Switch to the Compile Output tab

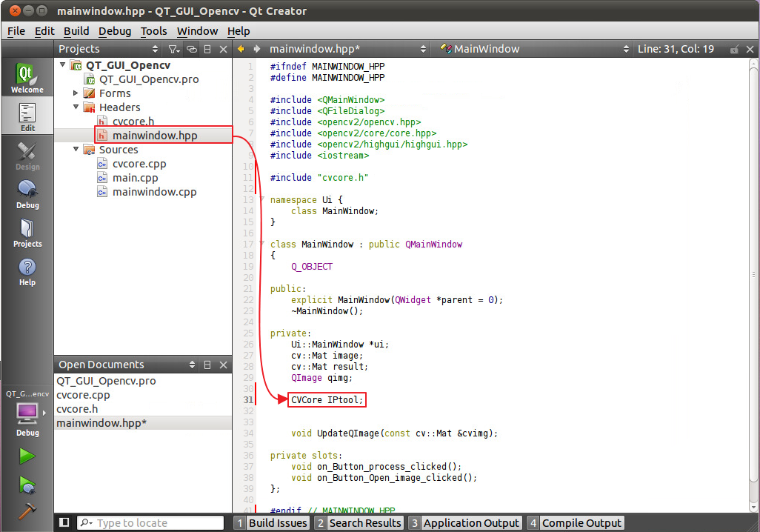(x=581, y=522)
